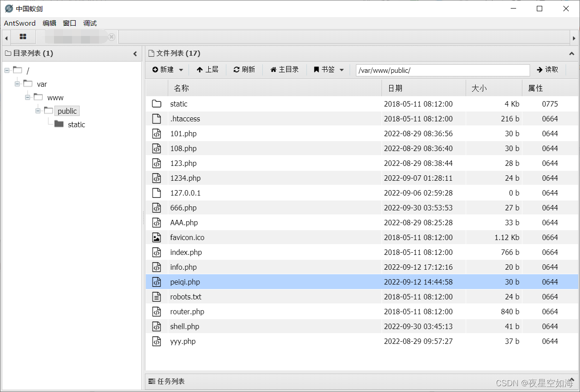Click the .htaccess file icon
Image resolution: width=580 pixels, height=392 pixels.
(x=157, y=119)
